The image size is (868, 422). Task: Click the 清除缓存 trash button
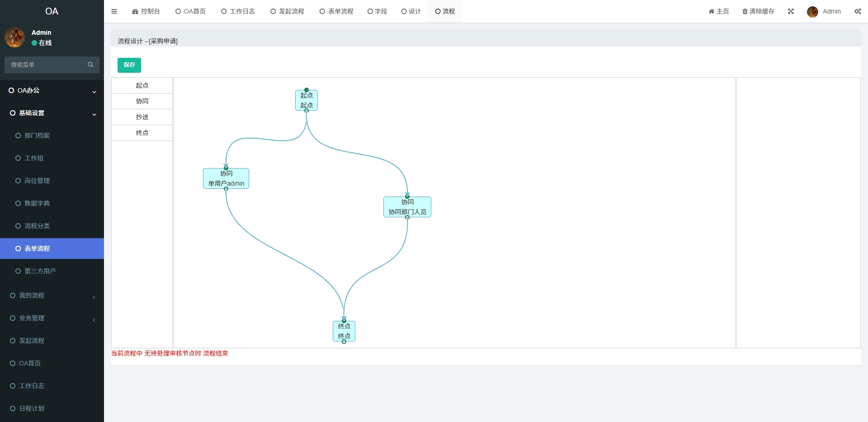pyautogui.click(x=758, y=11)
